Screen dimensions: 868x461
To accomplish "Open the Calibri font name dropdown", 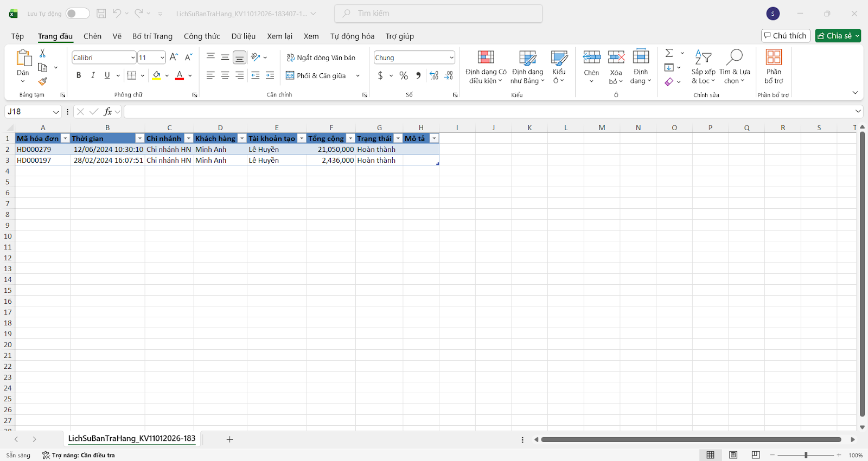I will tap(133, 57).
